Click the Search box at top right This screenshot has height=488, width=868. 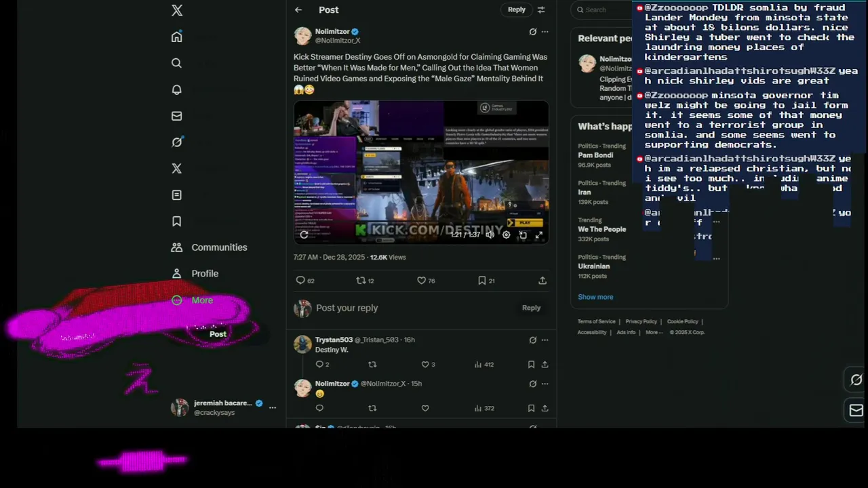tap(602, 9)
